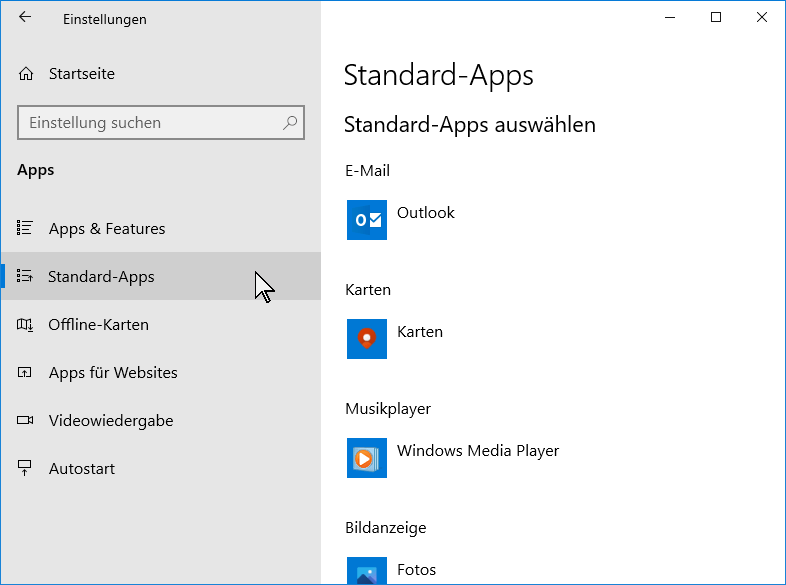Screen dimensions: 786x585
Task: Maximize the Einstellungen window
Action: pyautogui.click(x=716, y=18)
